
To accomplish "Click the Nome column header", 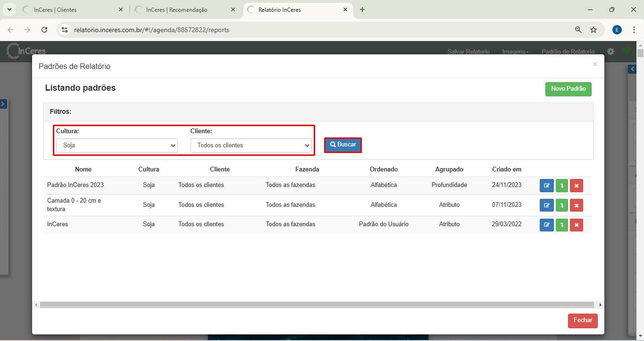I will pyautogui.click(x=83, y=169).
